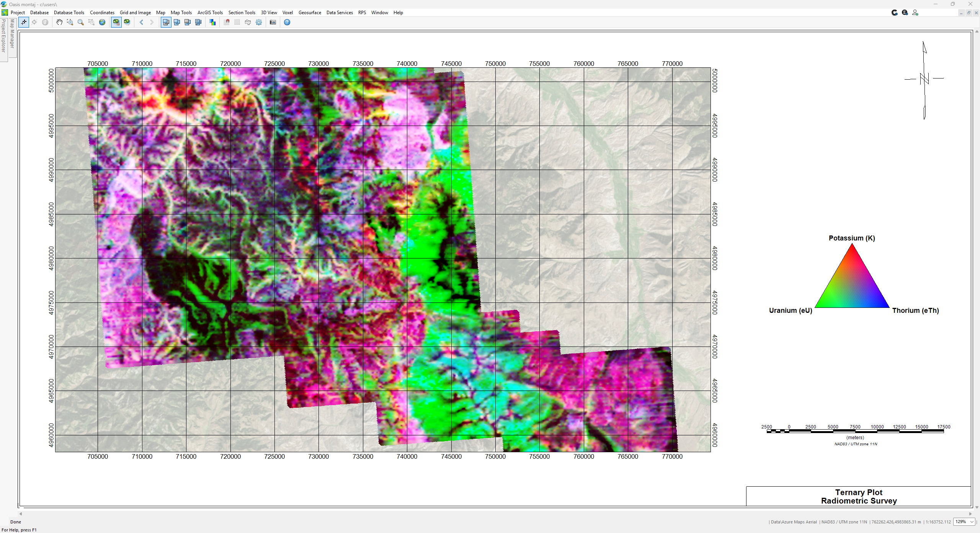Open the Grid and Image menu
This screenshot has width=980, height=533.
135,12
